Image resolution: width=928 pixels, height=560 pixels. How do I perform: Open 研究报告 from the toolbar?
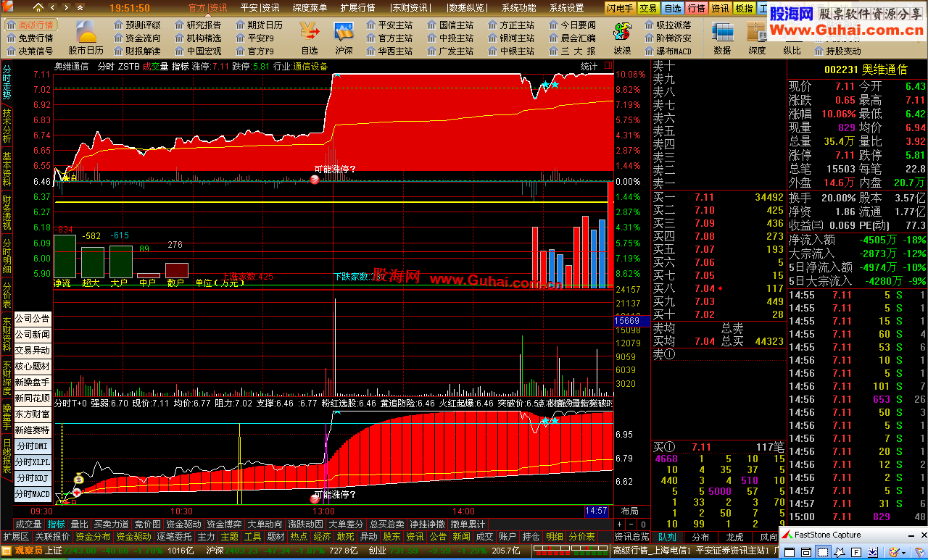click(x=198, y=25)
